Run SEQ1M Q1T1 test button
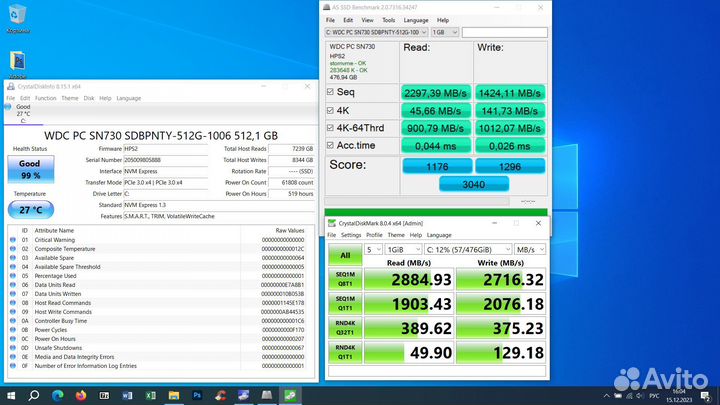 (x=345, y=304)
